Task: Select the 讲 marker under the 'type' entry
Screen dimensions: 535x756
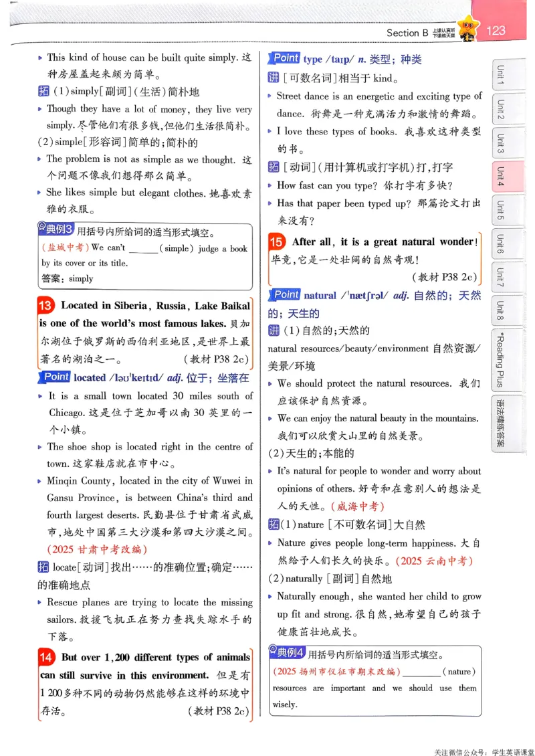Action: [x=274, y=76]
